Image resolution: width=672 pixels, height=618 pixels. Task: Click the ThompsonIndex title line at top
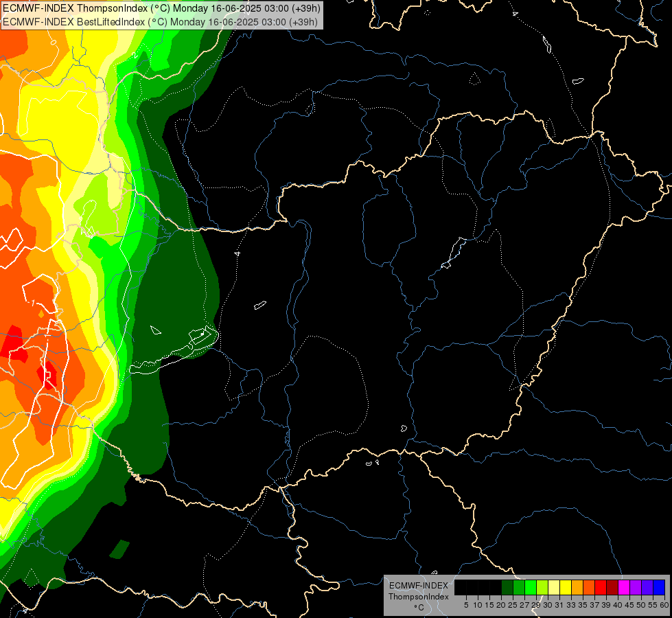161,8
